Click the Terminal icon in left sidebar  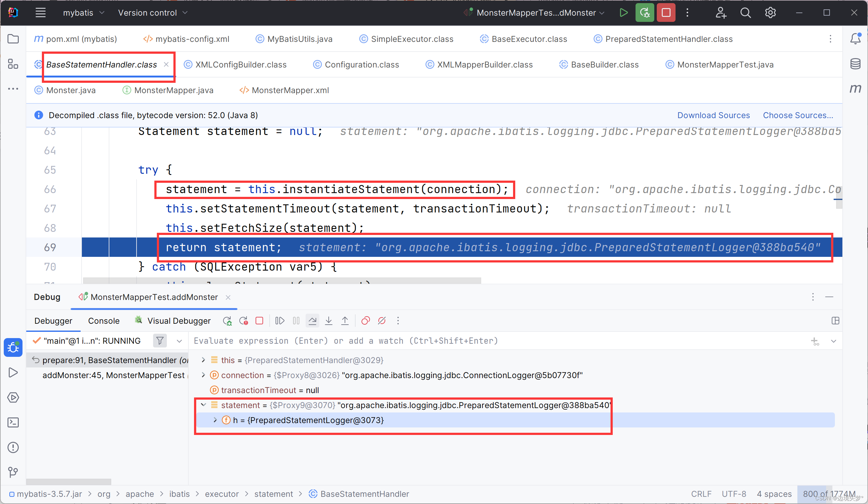click(13, 422)
